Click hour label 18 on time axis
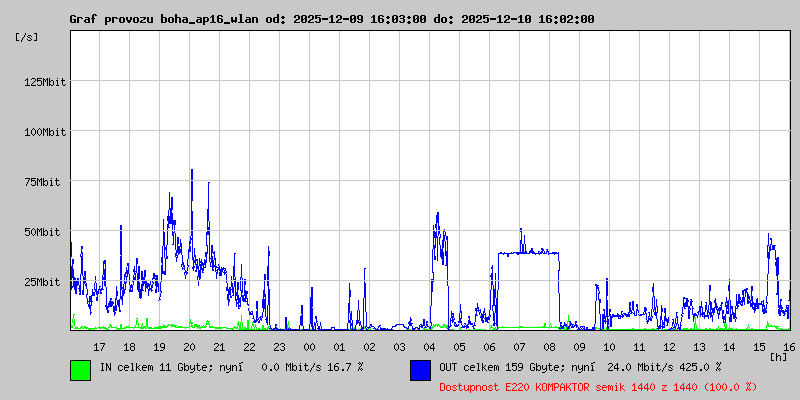The image size is (800, 400). tap(130, 347)
